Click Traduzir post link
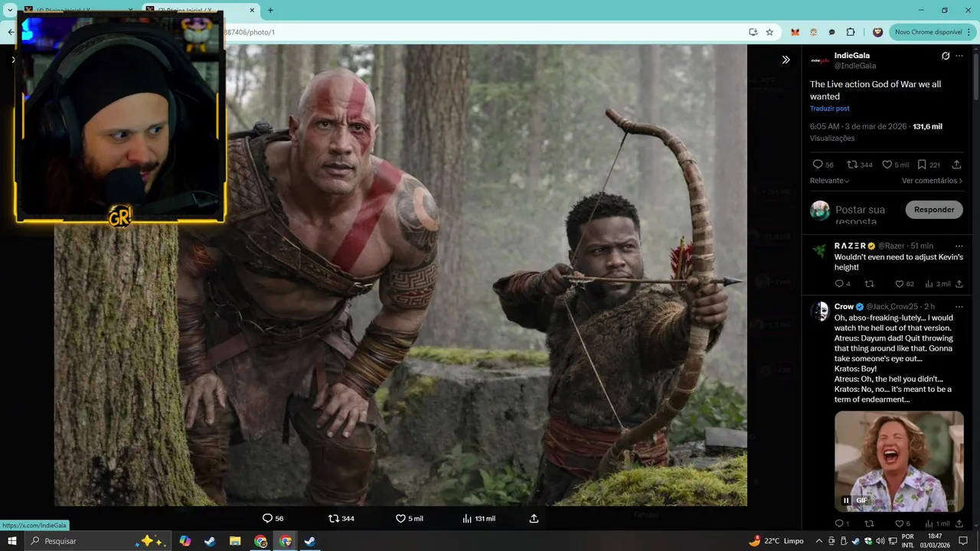This screenshot has height=551, width=980. coord(830,109)
